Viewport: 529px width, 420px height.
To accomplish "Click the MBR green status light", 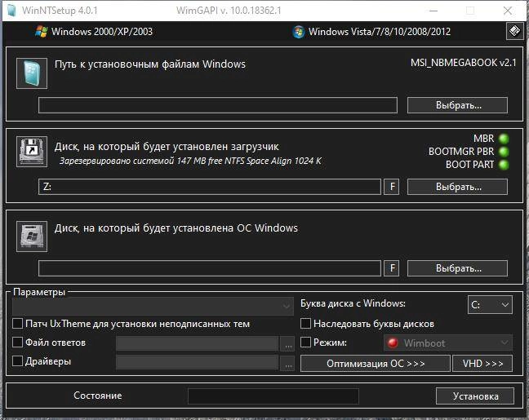I will 504,139.
